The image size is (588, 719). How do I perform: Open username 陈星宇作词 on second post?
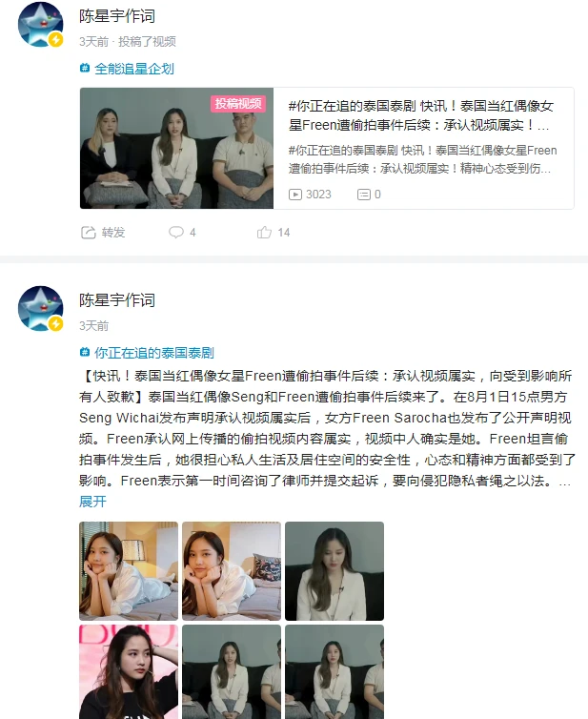click(117, 299)
